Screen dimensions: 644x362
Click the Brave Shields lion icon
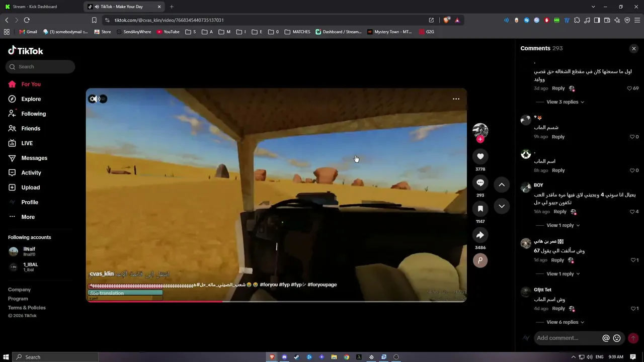point(446,20)
